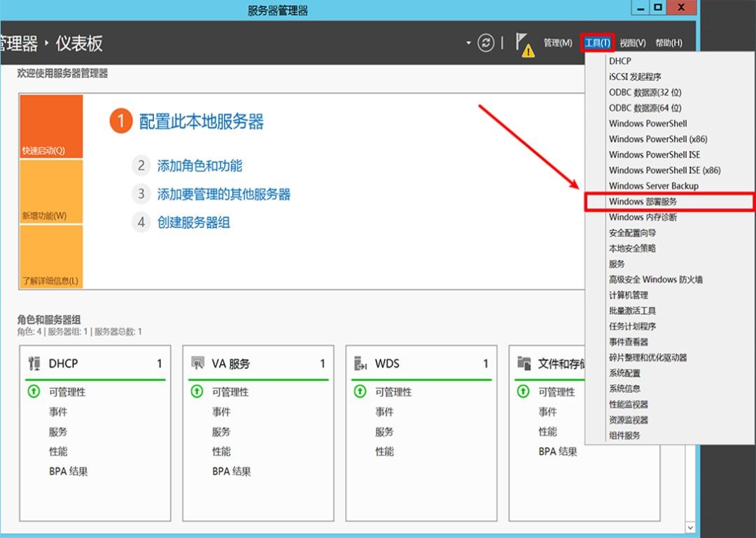Image resolution: width=756 pixels, height=538 pixels.
Task: Click the scrollbar down arrow at bottom right
Action: coord(691,527)
